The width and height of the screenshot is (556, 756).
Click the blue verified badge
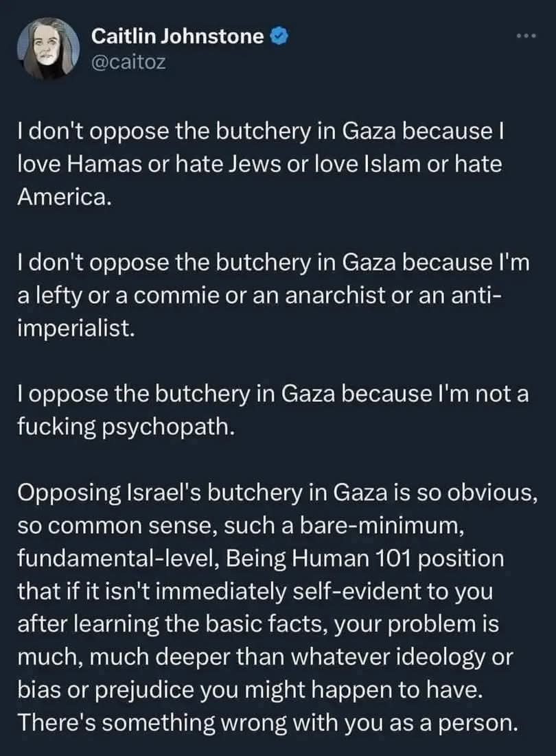[x=280, y=36]
